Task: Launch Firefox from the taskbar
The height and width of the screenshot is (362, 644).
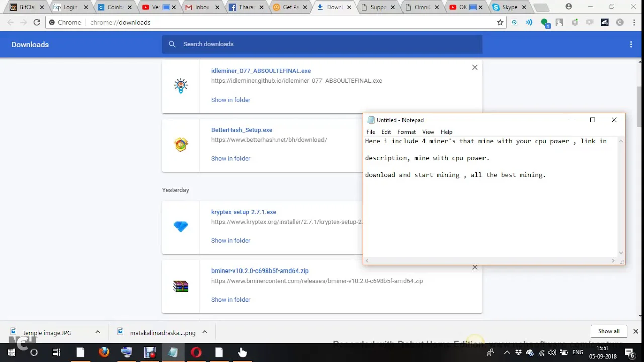Action: pos(104,352)
